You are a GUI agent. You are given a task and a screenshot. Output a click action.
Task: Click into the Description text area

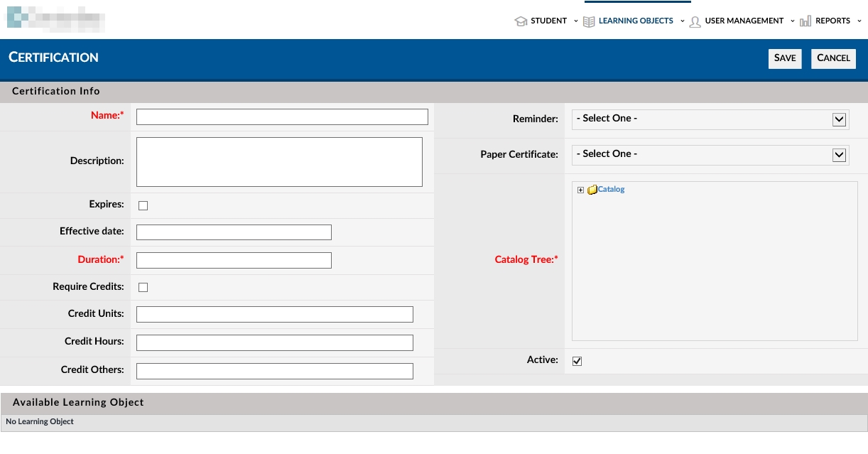pyautogui.click(x=279, y=162)
